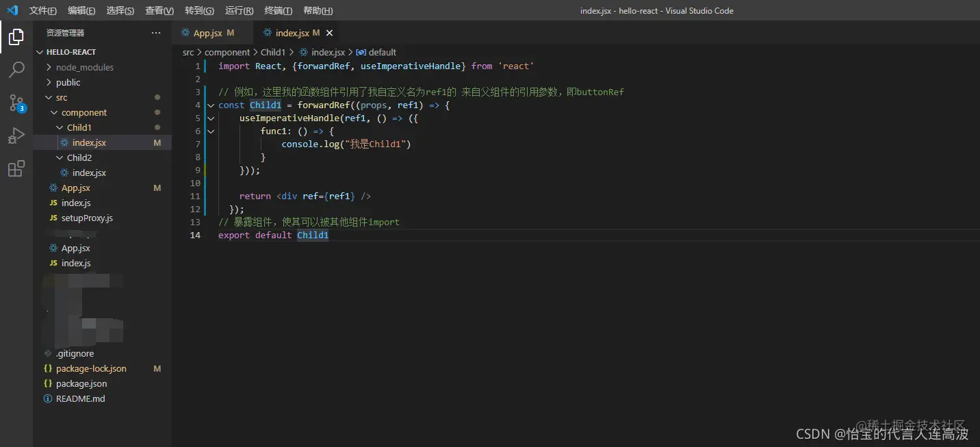
Task: Switch to the App.jsx editor tab
Action: coord(213,33)
